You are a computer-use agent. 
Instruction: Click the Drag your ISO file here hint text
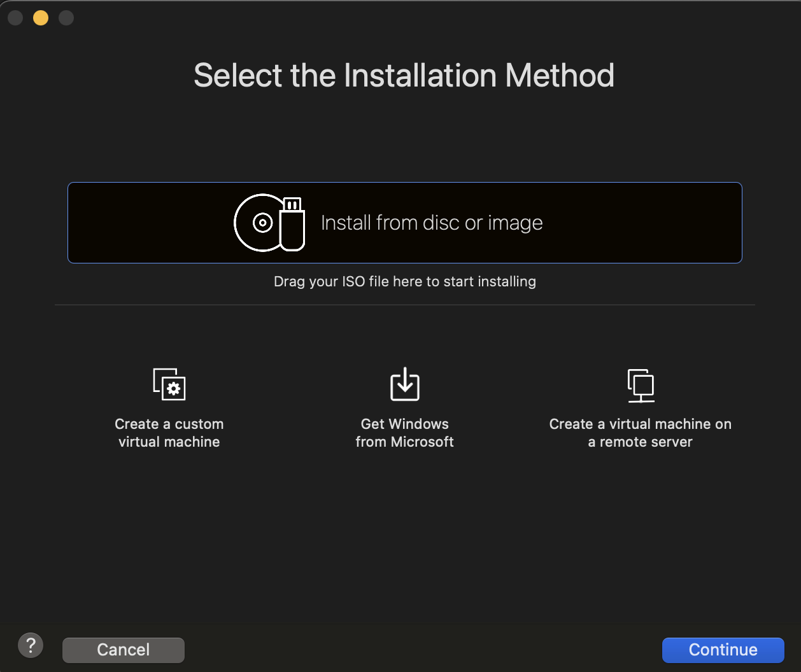point(404,281)
